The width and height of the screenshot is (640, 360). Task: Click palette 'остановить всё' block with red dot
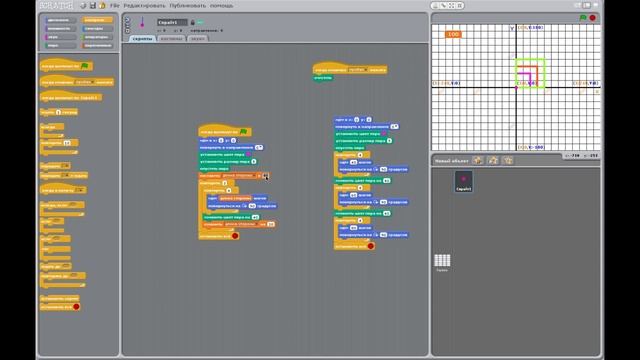[x=60, y=307]
